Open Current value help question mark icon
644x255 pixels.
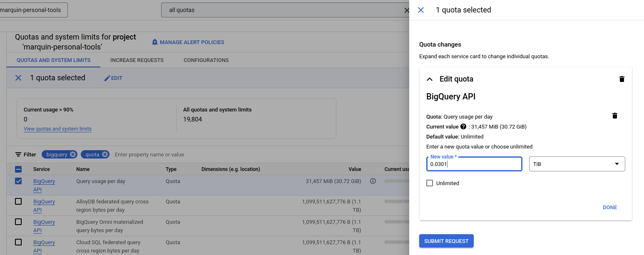(463, 126)
